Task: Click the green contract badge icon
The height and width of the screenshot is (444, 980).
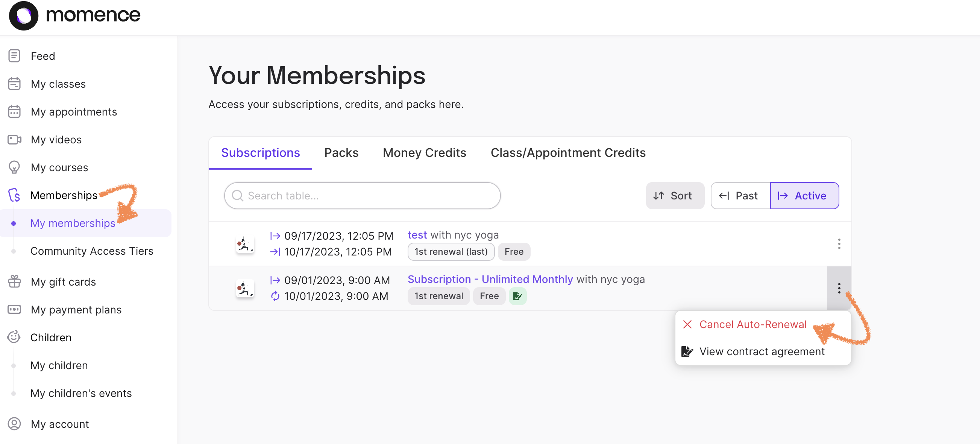Action: click(x=517, y=296)
